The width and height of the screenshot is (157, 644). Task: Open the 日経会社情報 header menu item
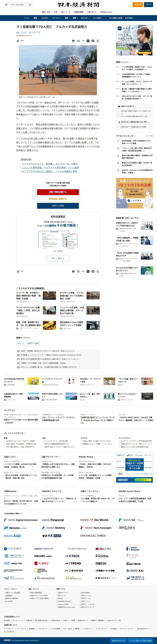tap(79, 12)
